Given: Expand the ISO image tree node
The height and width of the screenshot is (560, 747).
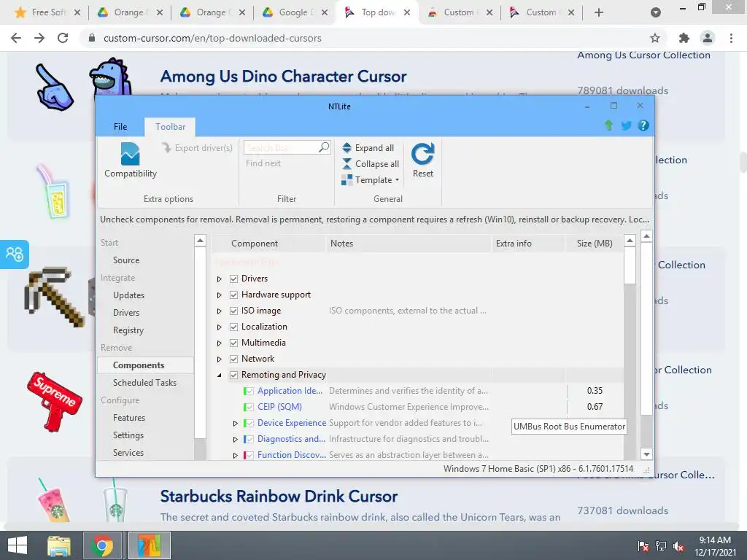Looking at the screenshot, I should [219, 311].
